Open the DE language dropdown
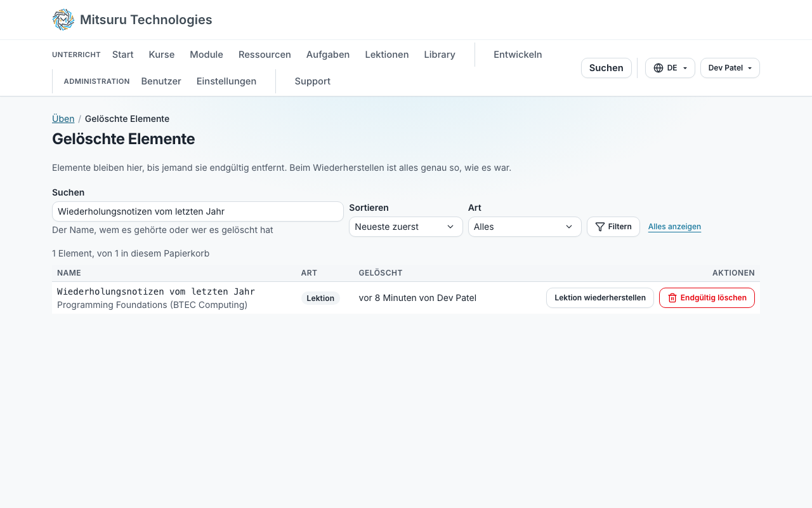 670,68
